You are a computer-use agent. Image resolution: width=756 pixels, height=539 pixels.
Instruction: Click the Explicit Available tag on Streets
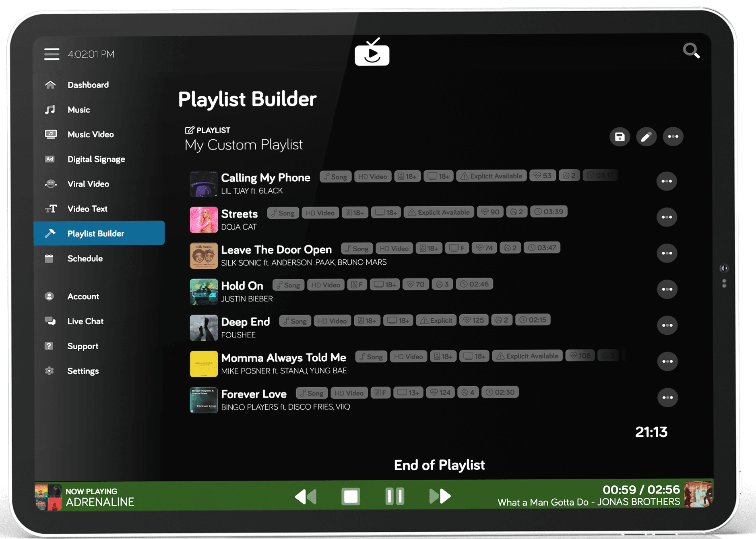[x=439, y=212]
